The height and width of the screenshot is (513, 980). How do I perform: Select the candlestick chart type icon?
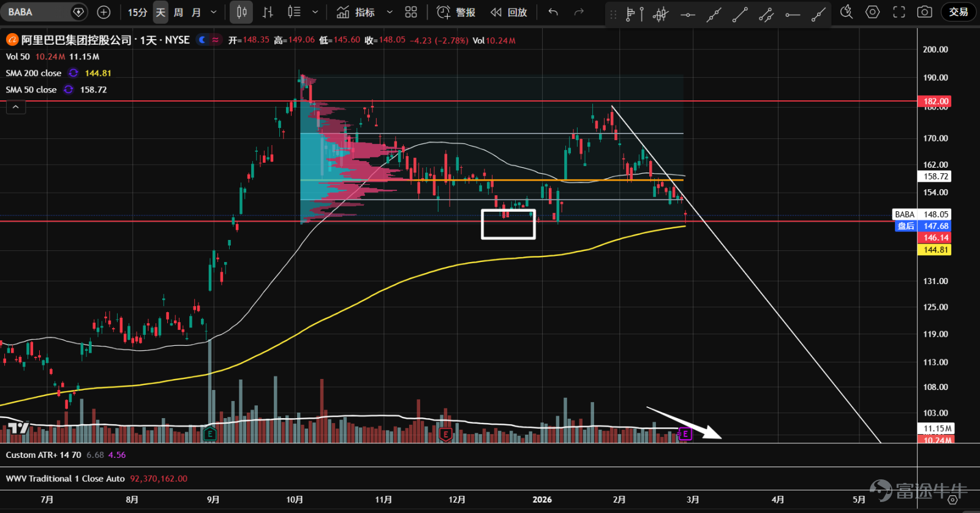click(242, 12)
